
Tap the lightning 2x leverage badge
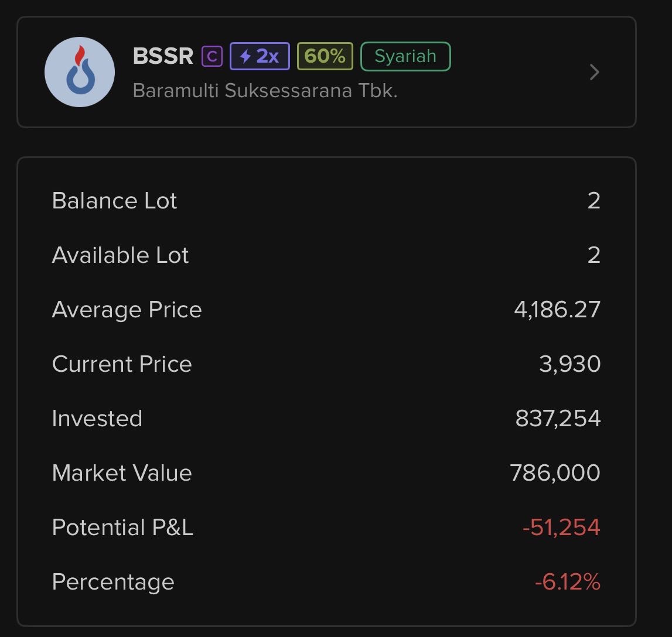(260, 56)
